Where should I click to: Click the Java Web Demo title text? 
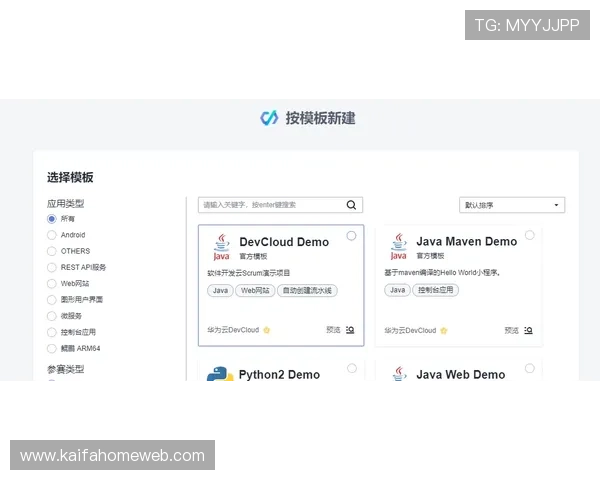(461, 374)
